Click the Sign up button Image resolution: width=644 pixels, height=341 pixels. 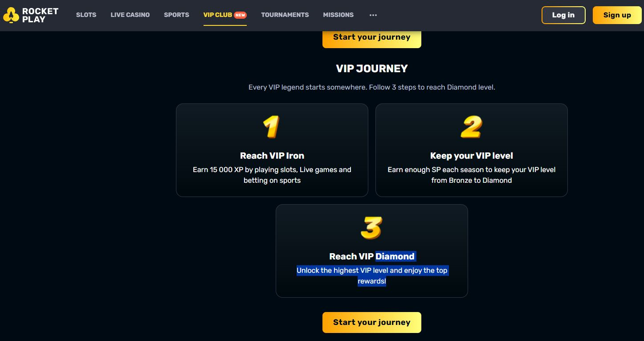(617, 15)
